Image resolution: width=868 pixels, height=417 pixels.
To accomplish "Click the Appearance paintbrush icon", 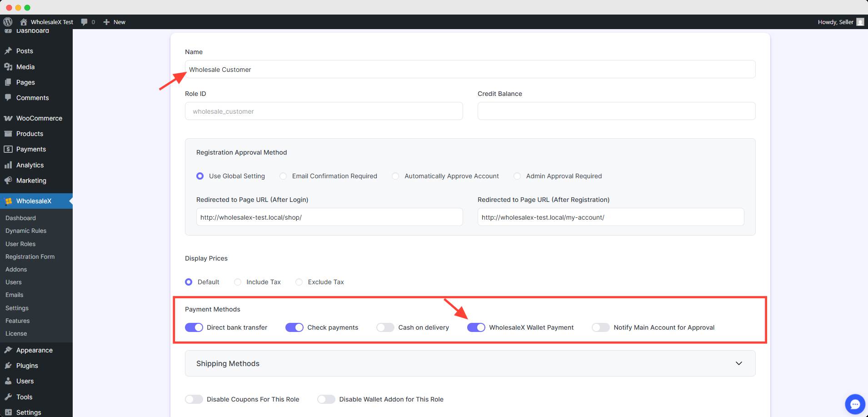I will click(x=8, y=350).
